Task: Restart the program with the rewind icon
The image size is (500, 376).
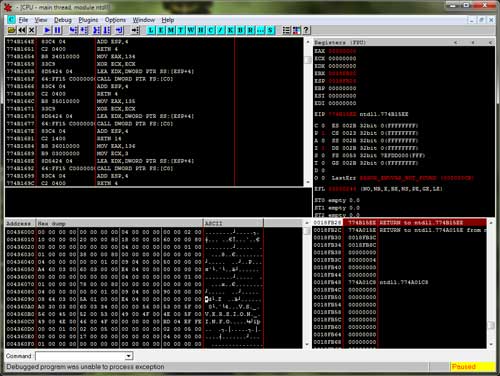Action: pyautogui.click(x=22, y=30)
